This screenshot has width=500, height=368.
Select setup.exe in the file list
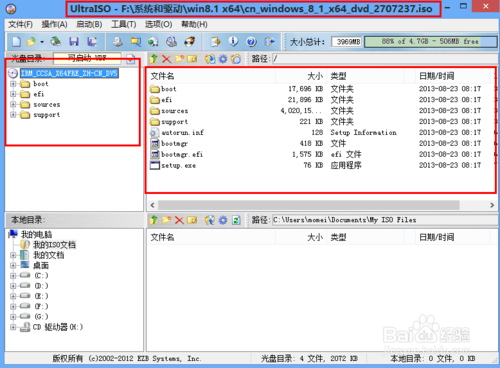click(x=178, y=165)
